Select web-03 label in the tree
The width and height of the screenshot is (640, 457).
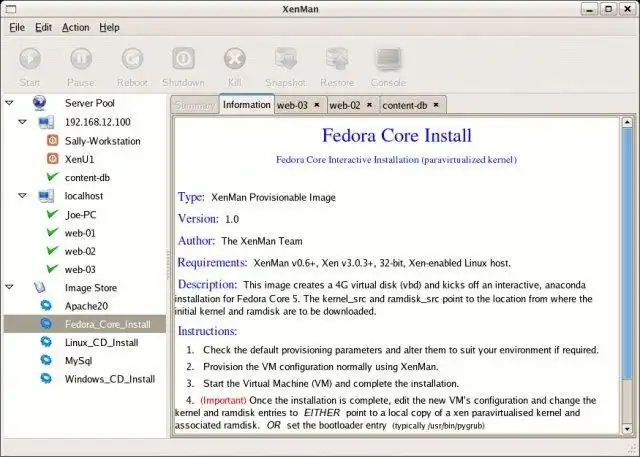coord(80,270)
